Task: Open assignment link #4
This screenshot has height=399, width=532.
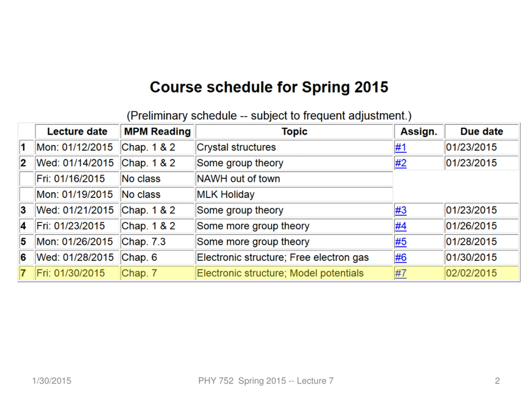Action: click(400, 226)
